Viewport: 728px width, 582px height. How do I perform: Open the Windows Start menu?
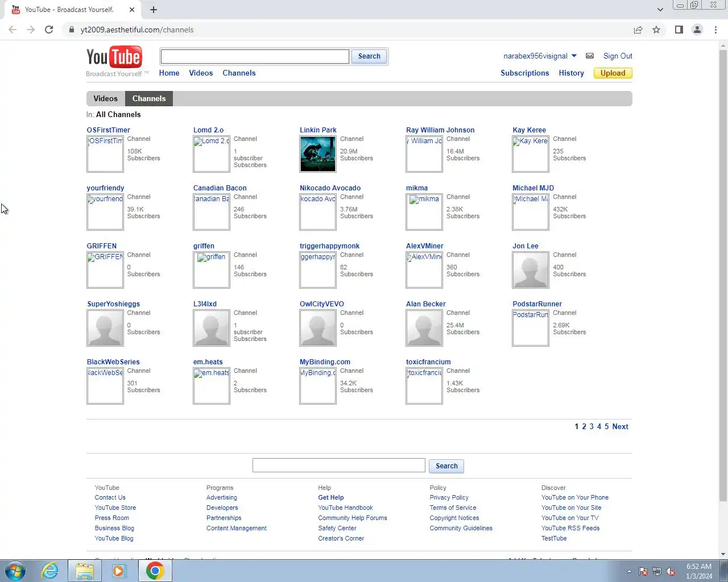tap(15, 571)
